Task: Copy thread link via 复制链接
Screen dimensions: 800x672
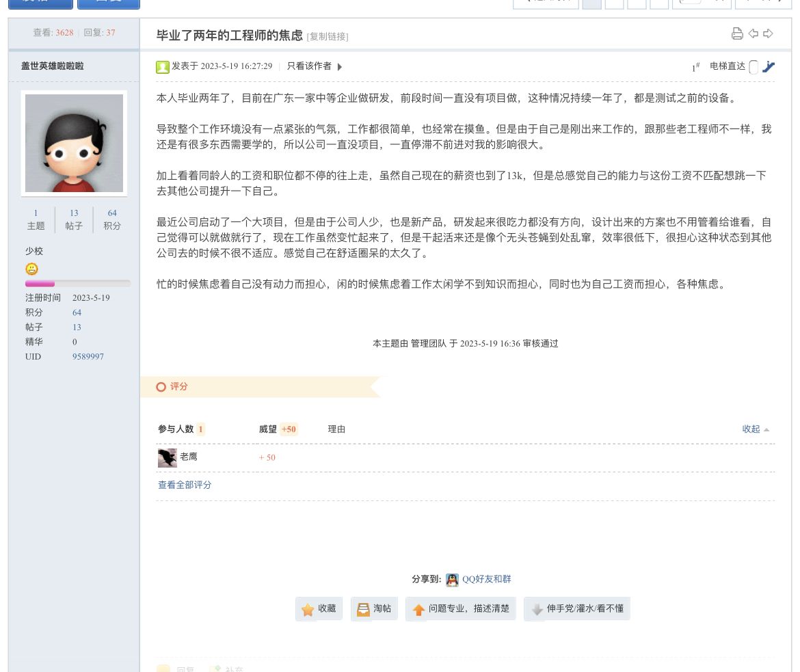Action: 328,37
